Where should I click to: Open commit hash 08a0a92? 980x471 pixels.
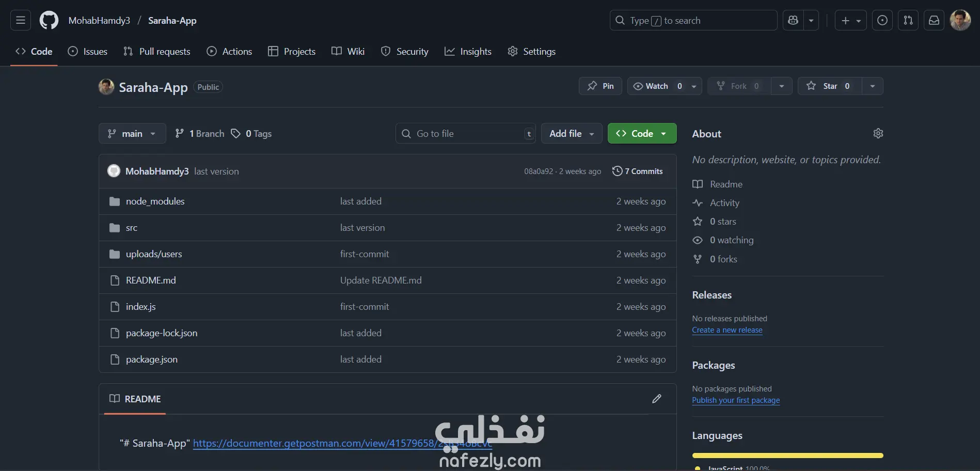[539, 171]
